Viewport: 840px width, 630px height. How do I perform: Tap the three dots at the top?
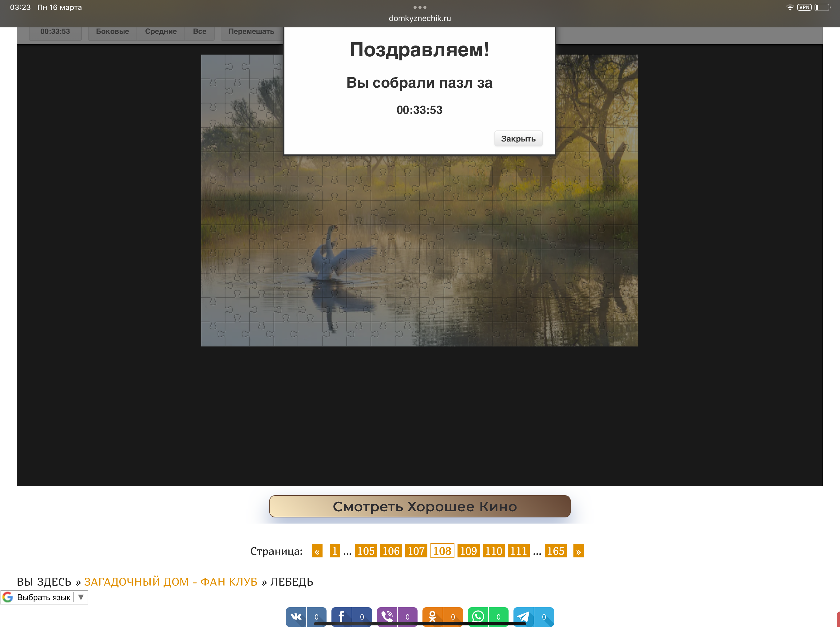pyautogui.click(x=420, y=7)
